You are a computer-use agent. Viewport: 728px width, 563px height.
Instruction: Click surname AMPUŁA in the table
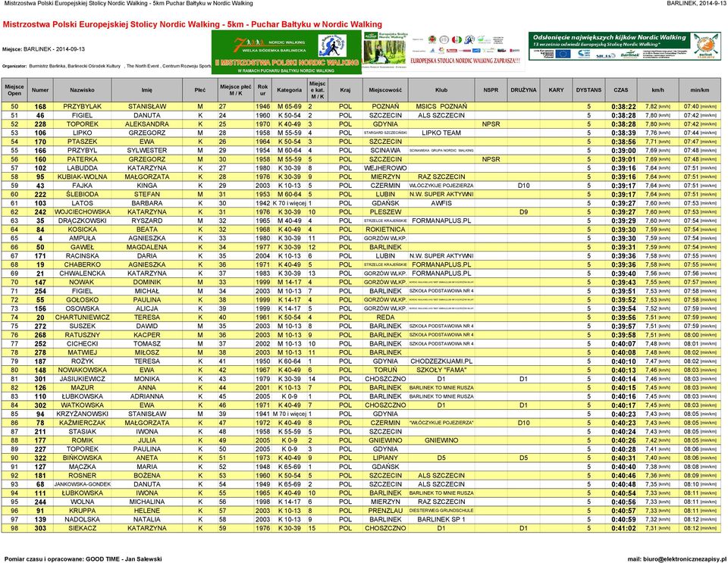pos(82,239)
